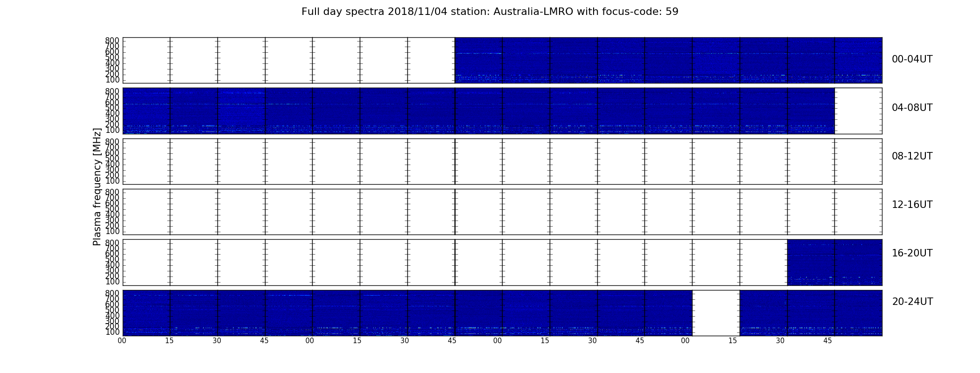Click the spectrogram data in the 00-04UT panel
Screen dimensions: 980x373
tap(668, 60)
